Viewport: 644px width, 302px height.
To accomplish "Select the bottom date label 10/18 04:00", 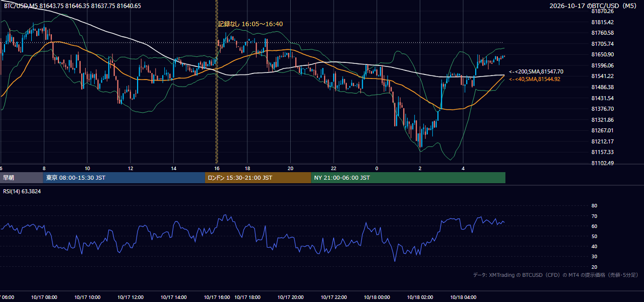I will [x=464, y=297].
